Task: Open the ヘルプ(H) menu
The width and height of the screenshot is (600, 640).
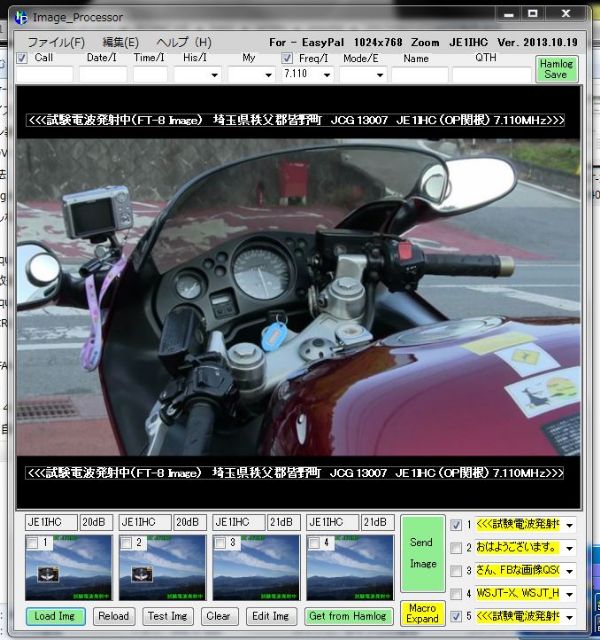Action: (184, 42)
